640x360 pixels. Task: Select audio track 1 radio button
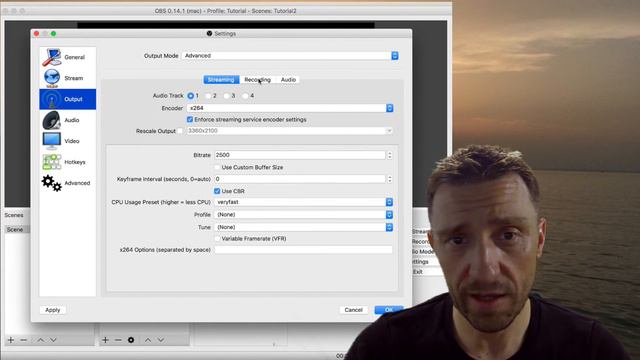(x=191, y=96)
